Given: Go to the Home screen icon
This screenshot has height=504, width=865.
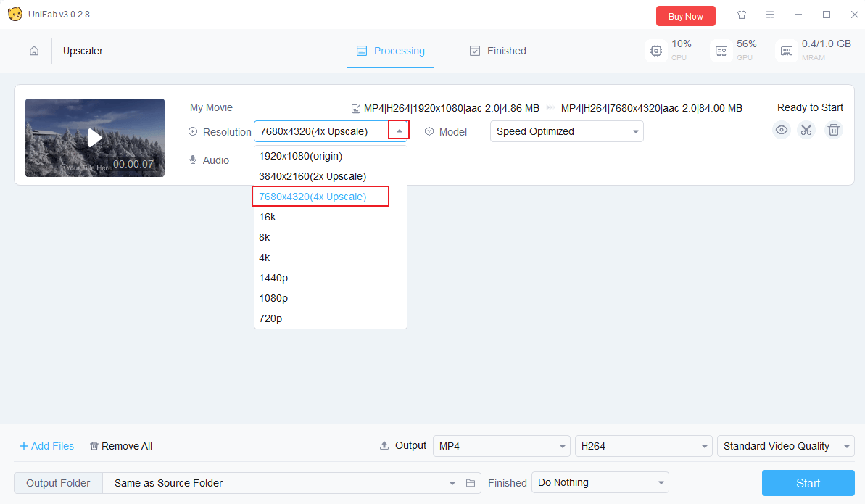Looking at the screenshot, I should pyautogui.click(x=34, y=51).
